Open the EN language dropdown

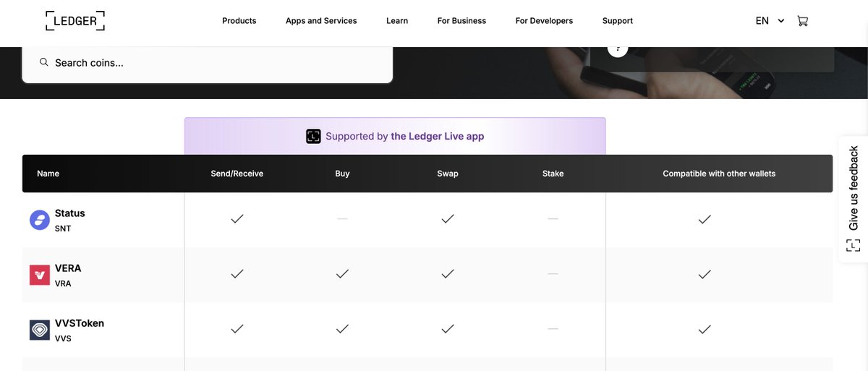(x=770, y=21)
